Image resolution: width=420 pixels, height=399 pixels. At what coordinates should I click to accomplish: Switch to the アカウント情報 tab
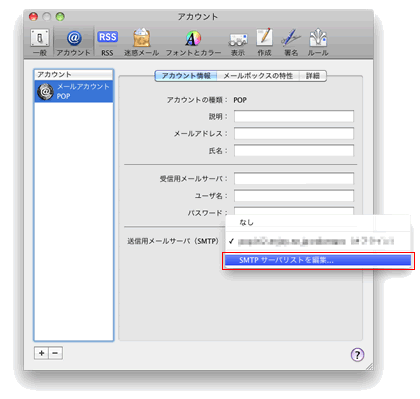click(186, 76)
